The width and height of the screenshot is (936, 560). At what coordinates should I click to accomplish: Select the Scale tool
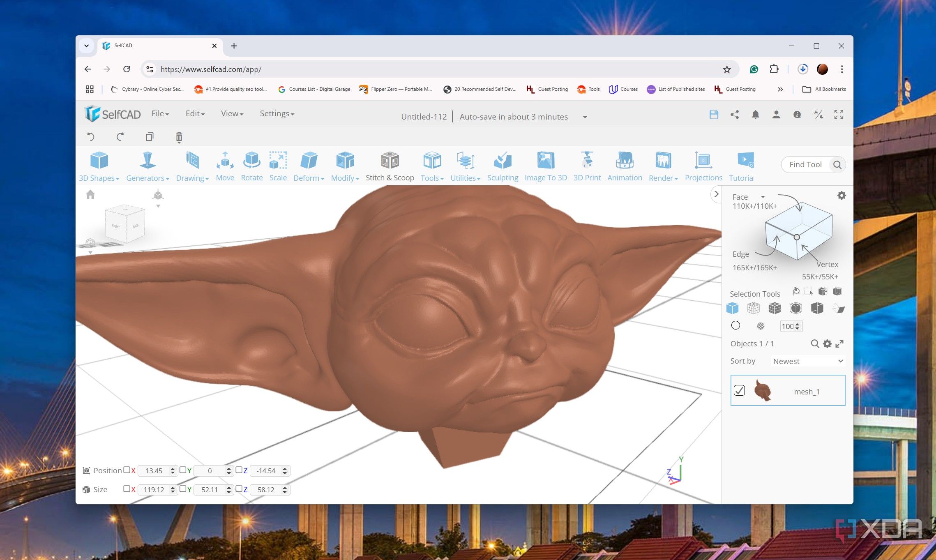(x=278, y=166)
